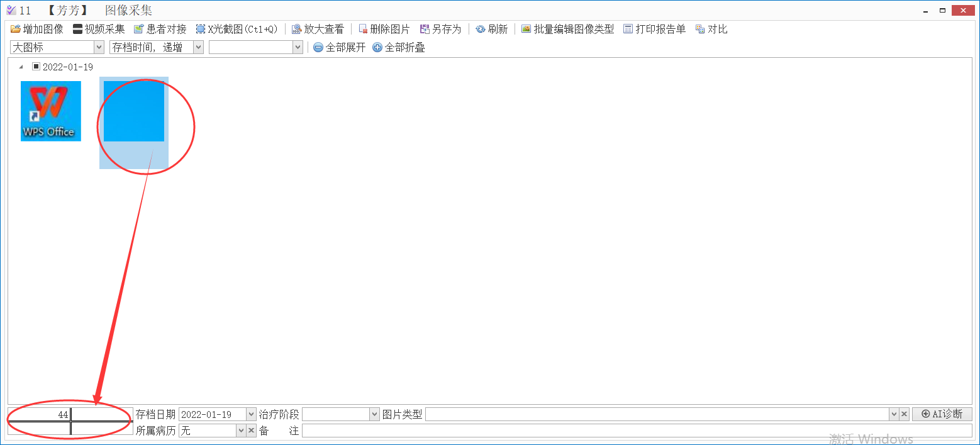Choose 另存为 save as
The width and height of the screenshot is (980, 445).
pyautogui.click(x=440, y=29)
